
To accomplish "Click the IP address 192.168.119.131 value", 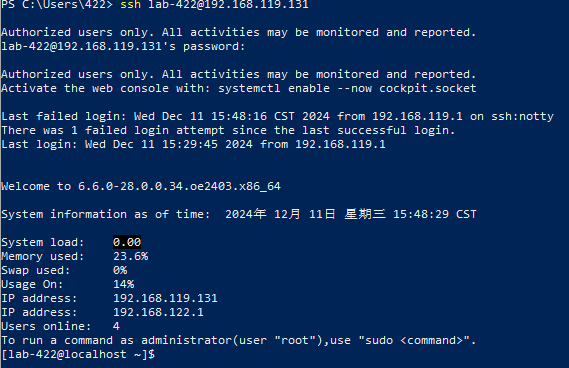I will (165, 298).
